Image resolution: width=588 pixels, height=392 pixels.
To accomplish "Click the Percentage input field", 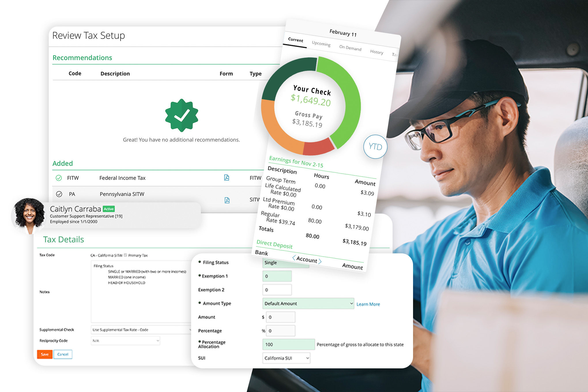I will coord(280,331).
